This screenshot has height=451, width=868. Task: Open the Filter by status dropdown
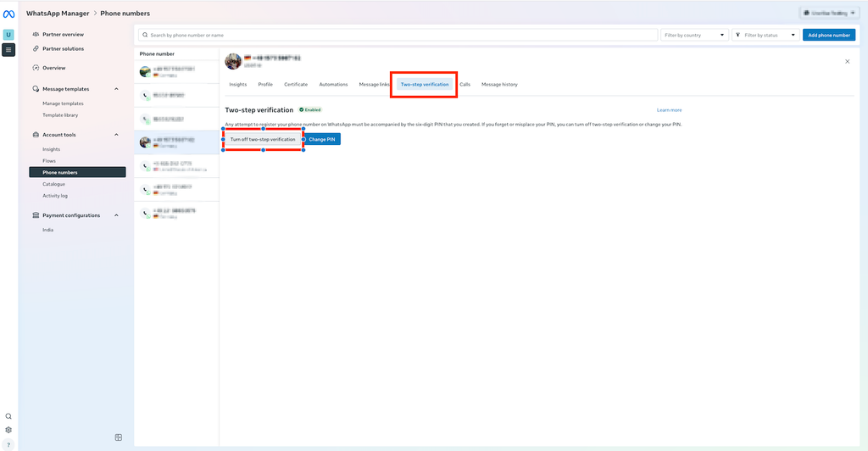765,35
